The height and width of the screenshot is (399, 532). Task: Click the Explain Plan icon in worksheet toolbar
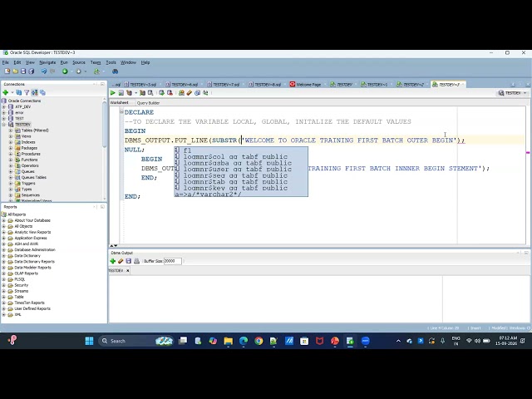(130, 92)
